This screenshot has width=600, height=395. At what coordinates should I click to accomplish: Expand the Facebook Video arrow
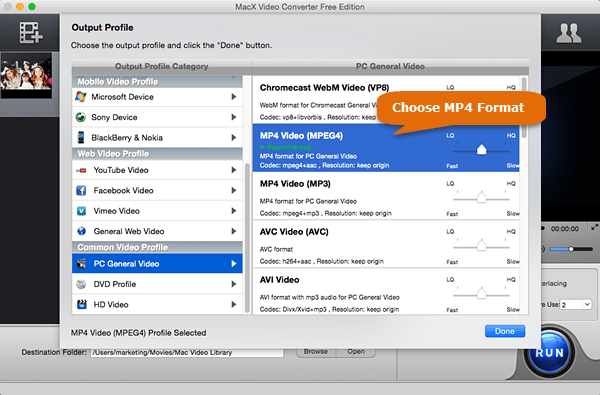click(x=234, y=190)
